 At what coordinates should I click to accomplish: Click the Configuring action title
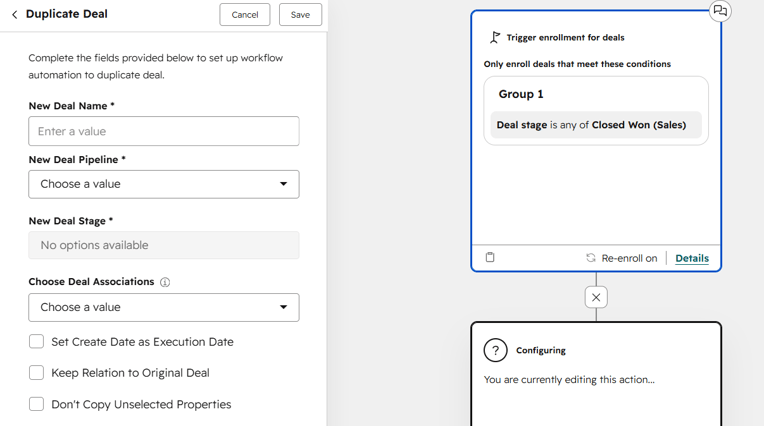click(541, 350)
